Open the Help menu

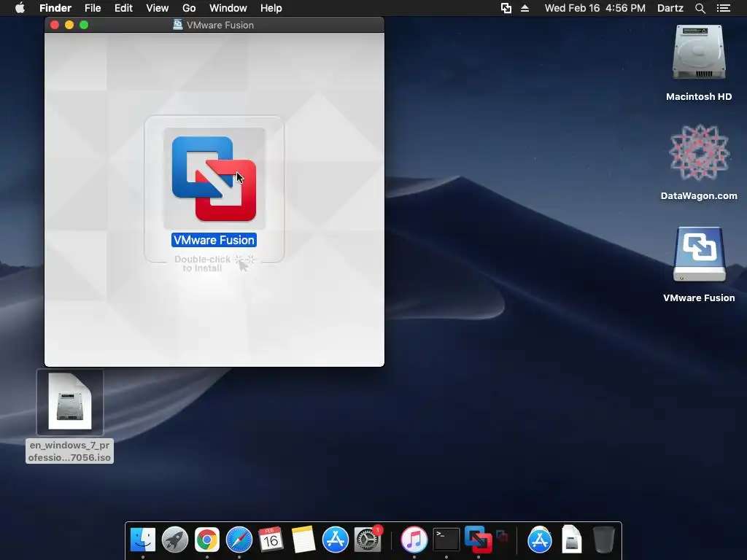coord(271,8)
